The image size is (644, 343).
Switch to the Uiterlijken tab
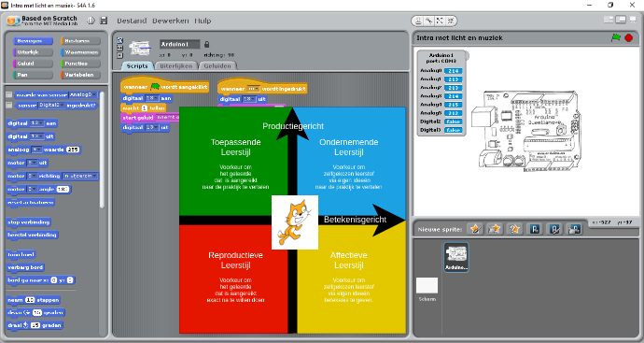click(175, 65)
